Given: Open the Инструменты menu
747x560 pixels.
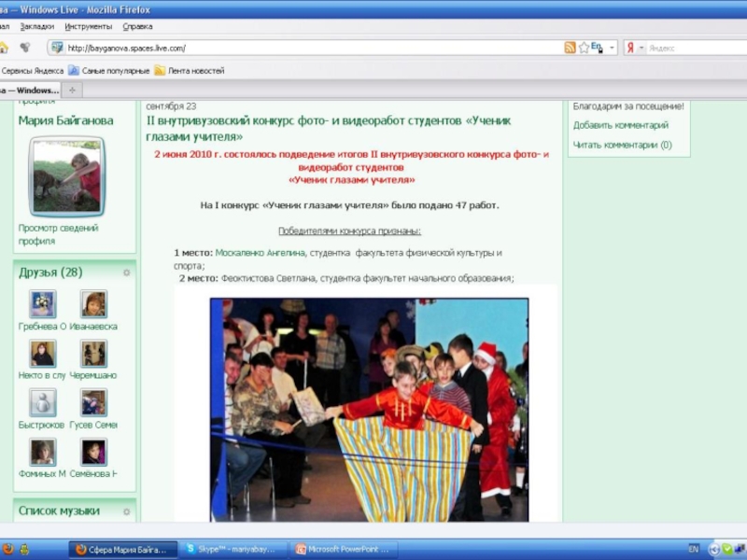Looking at the screenshot, I should [88, 27].
